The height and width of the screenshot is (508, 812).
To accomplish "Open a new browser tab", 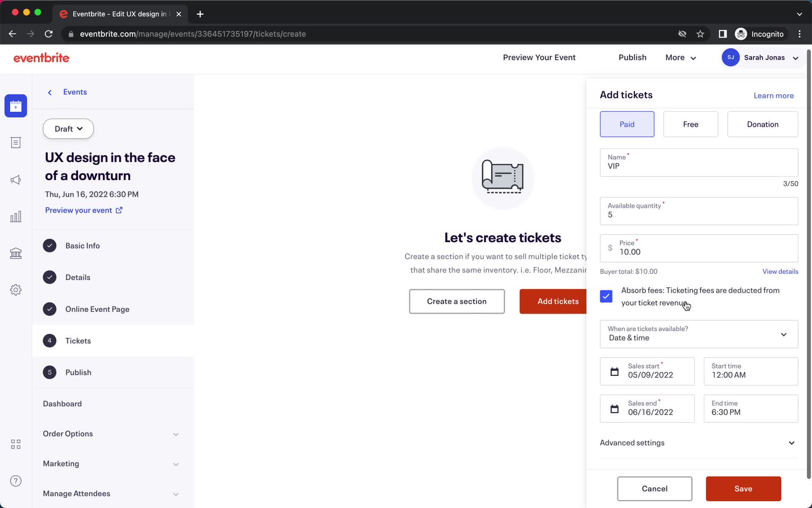I will click(200, 14).
